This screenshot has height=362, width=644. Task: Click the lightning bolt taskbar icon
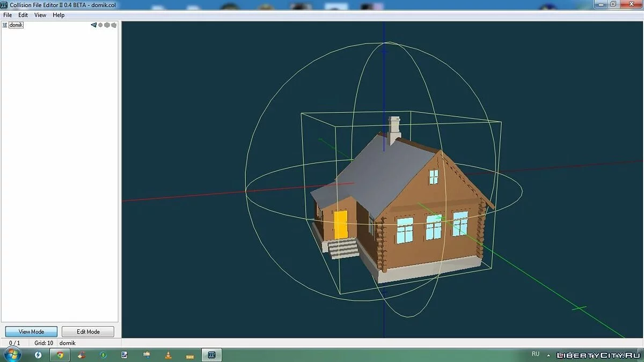[38, 354]
